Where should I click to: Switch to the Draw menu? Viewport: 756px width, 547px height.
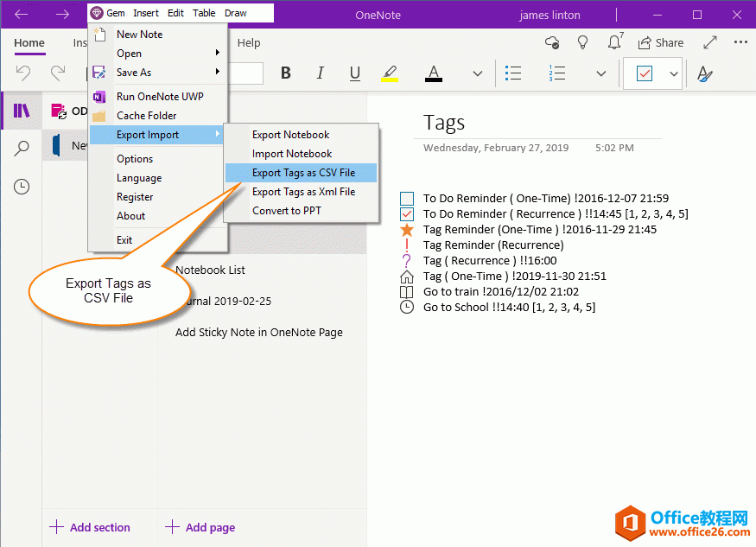[x=234, y=13]
